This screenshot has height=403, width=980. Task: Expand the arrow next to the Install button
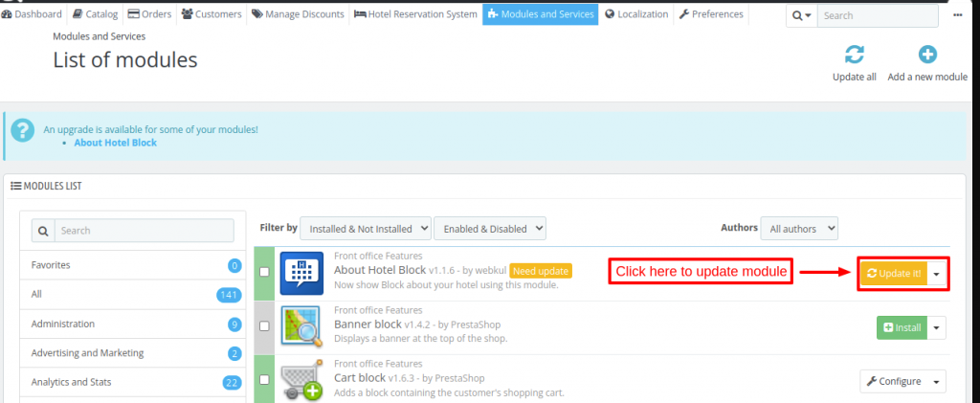tap(936, 327)
